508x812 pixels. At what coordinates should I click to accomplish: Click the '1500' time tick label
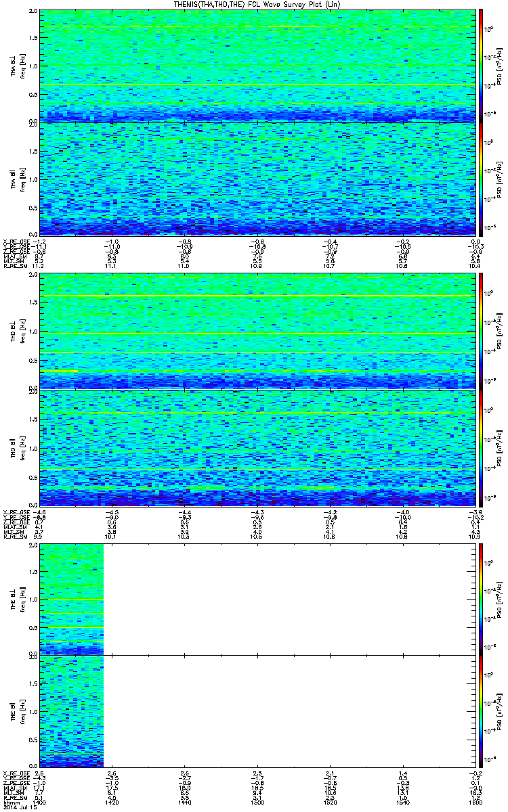(x=257, y=802)
